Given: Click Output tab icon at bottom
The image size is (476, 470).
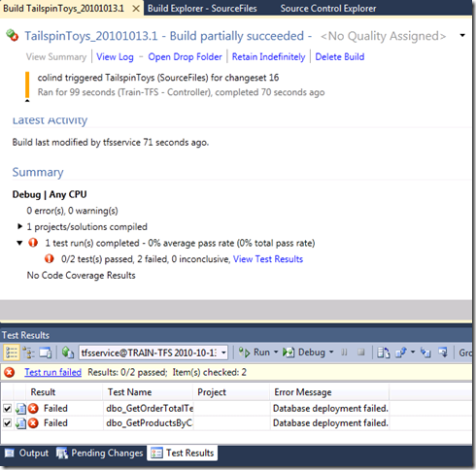Looking at the screenshot, I should coord(10,453).
